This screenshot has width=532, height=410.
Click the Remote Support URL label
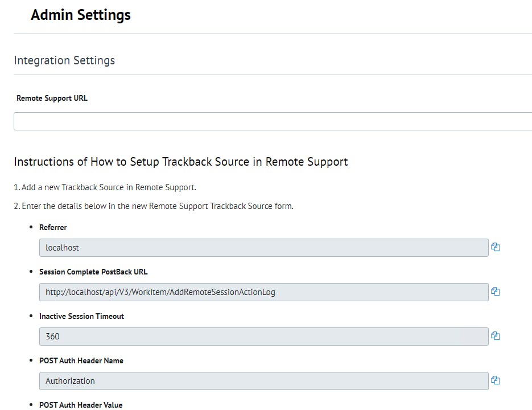[52, 98]
